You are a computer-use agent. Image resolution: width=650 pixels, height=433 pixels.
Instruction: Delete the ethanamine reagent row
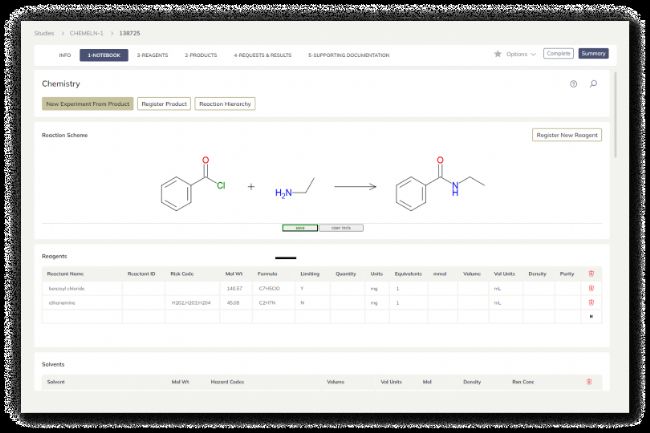[591, 301]
